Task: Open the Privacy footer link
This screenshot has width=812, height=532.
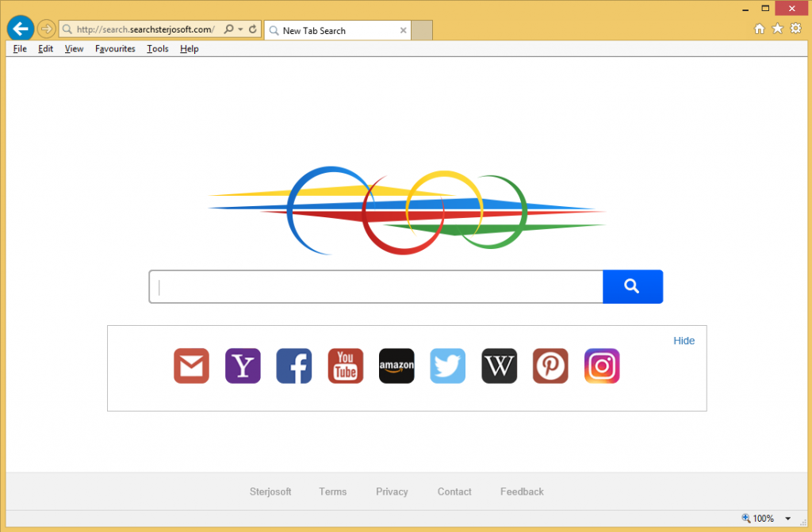Action: pos(392,492)
